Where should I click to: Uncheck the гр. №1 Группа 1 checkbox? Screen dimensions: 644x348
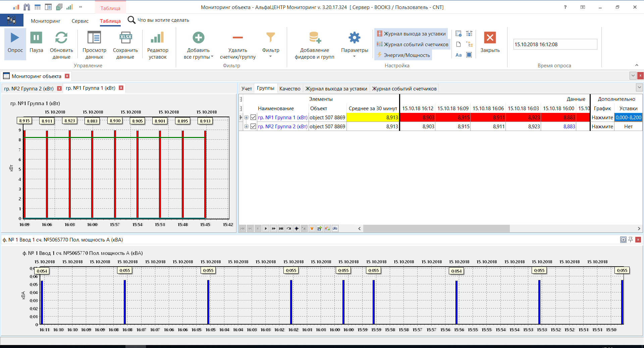click(253, 118)
